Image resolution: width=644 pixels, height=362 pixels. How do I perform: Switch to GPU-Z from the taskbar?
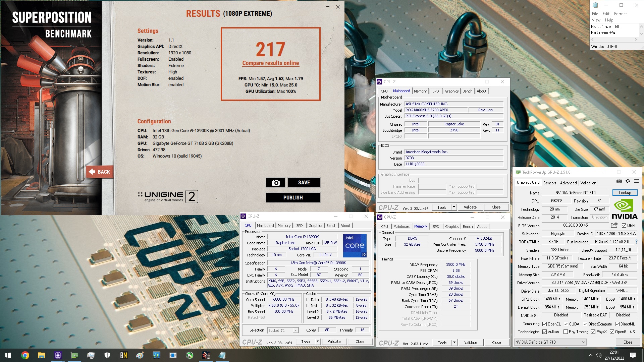coord(74,355)
